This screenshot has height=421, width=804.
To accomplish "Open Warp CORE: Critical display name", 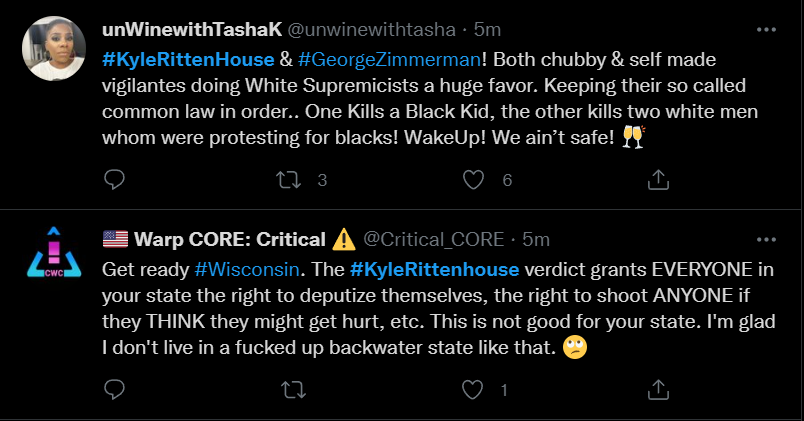I will pos(228,240).
